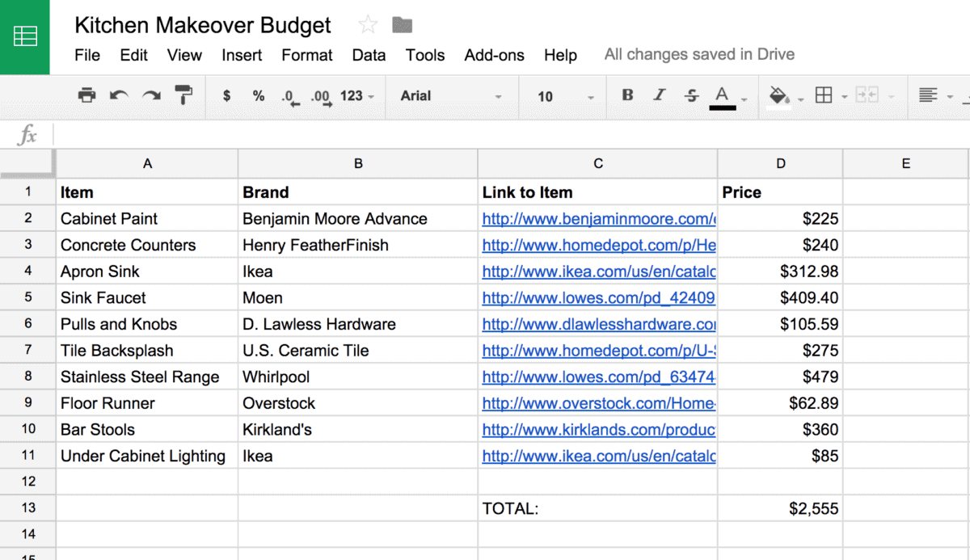Move document using the folder icon

pyautogui.click(x=402, y=25)
